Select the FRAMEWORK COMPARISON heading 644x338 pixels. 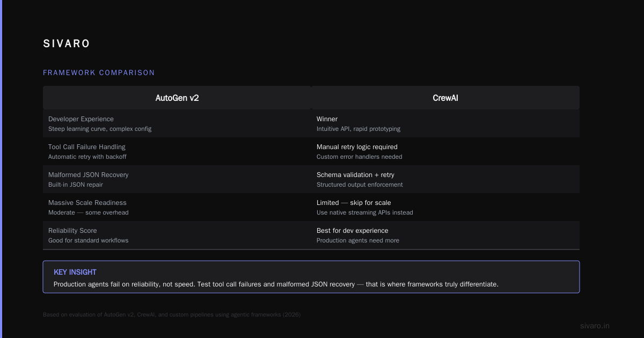99,72
